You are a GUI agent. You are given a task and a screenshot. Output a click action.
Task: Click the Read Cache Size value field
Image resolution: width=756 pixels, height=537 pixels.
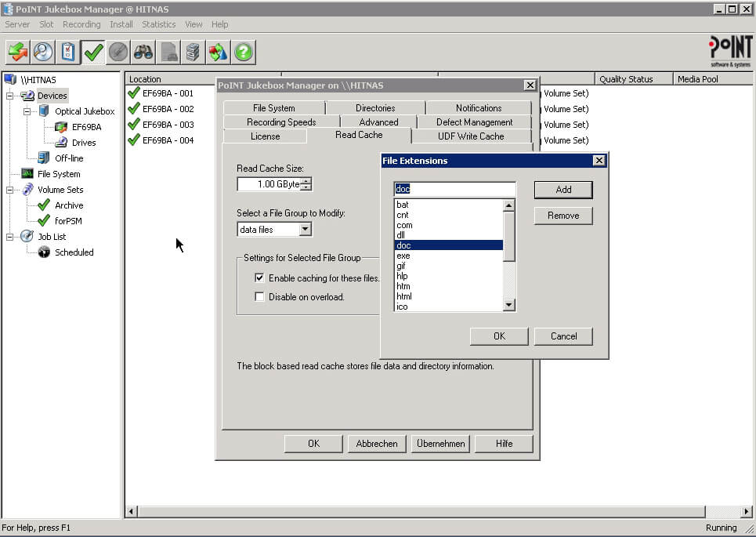click(x=269, y=183)
